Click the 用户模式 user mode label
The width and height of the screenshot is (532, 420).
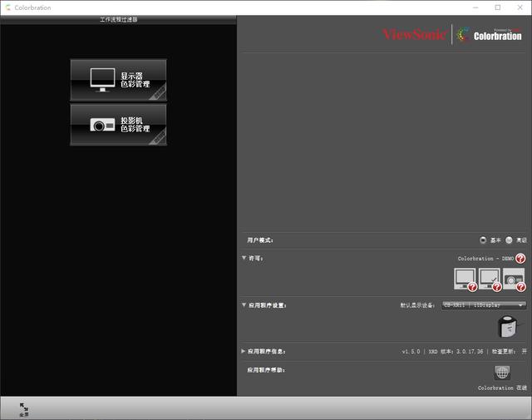pyautogui.click(x=260, y=240)
